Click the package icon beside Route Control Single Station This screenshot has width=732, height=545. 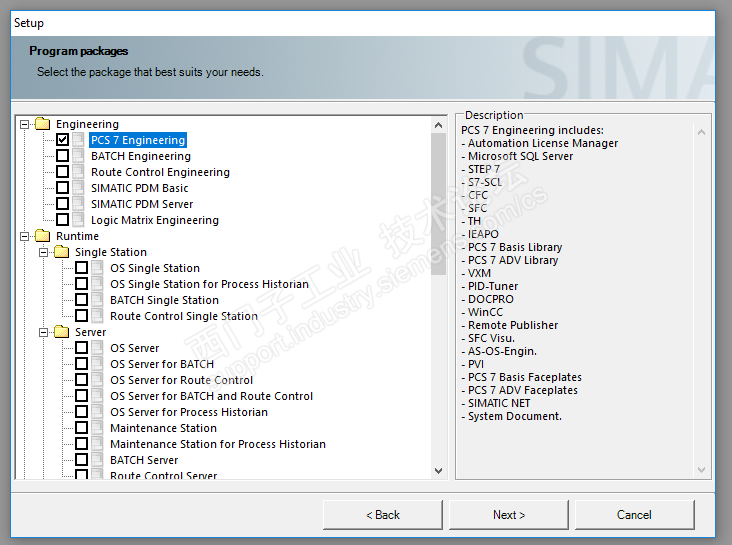[98, 316]
